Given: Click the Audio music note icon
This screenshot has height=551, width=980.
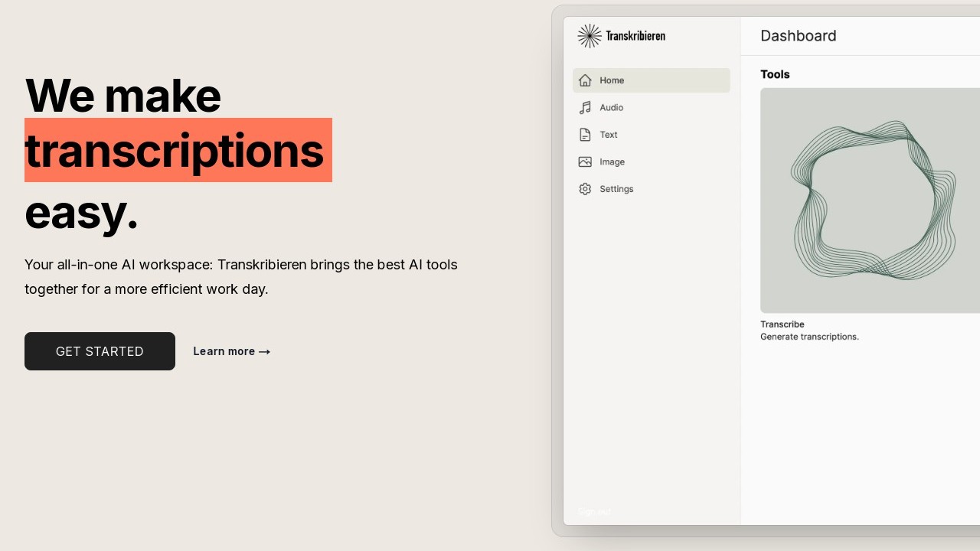Looking at the screenshot, I should point(585,108).
